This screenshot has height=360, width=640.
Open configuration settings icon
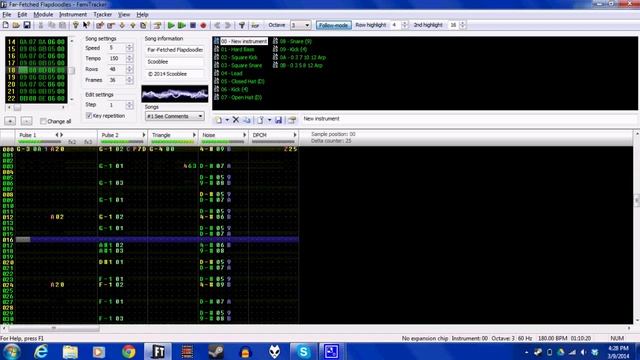[242, 25]
